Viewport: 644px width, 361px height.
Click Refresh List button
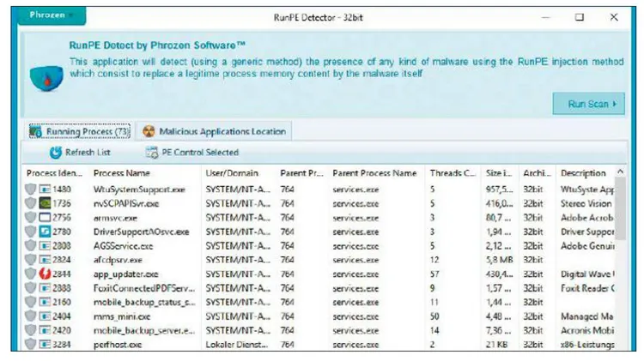(80, 153)
